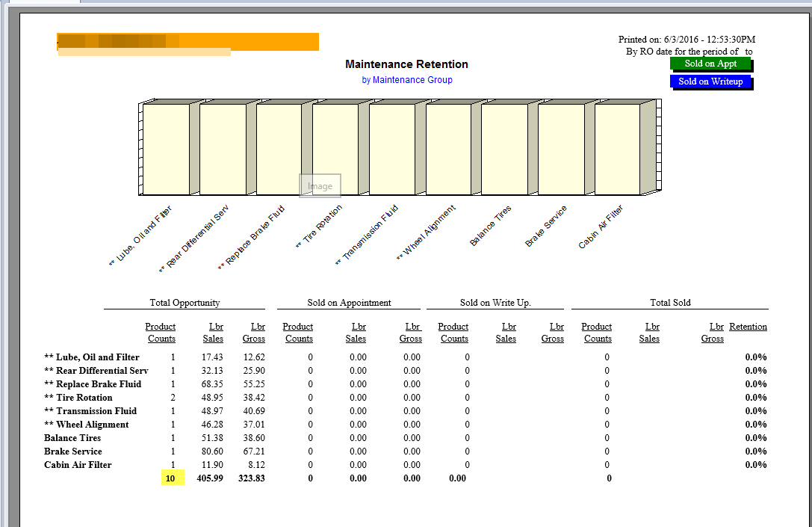Screen dimensions: 812x527
Task: Click the Brake Service chart bar
Action: 561,150
